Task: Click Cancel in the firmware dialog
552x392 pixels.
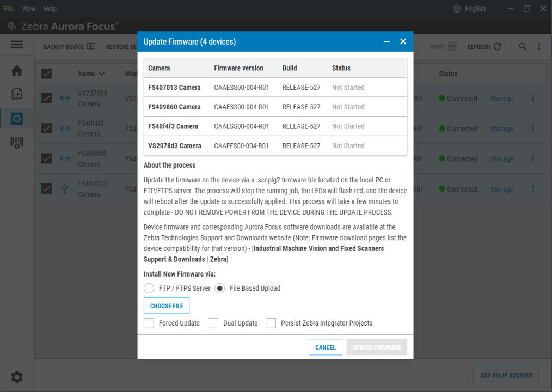Action: [326, 347]
